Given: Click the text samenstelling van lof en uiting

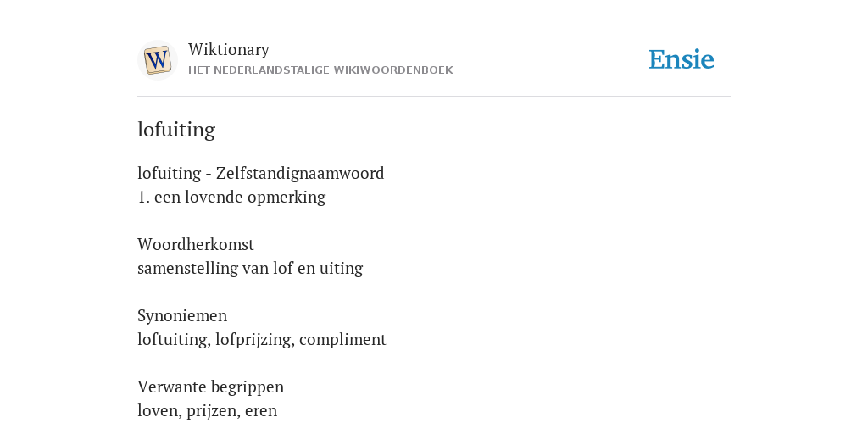Looking at the screenshot, I should tap(250, 269).
